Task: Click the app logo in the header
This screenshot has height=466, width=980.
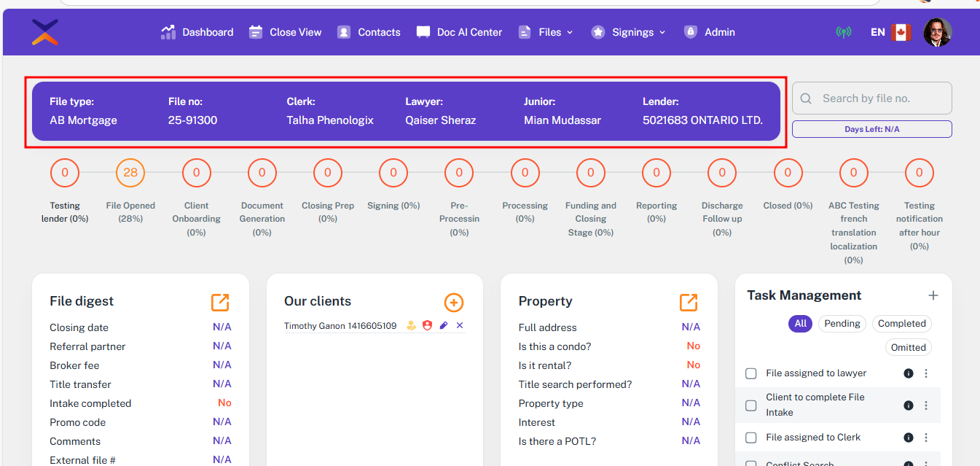Action: 45,32
